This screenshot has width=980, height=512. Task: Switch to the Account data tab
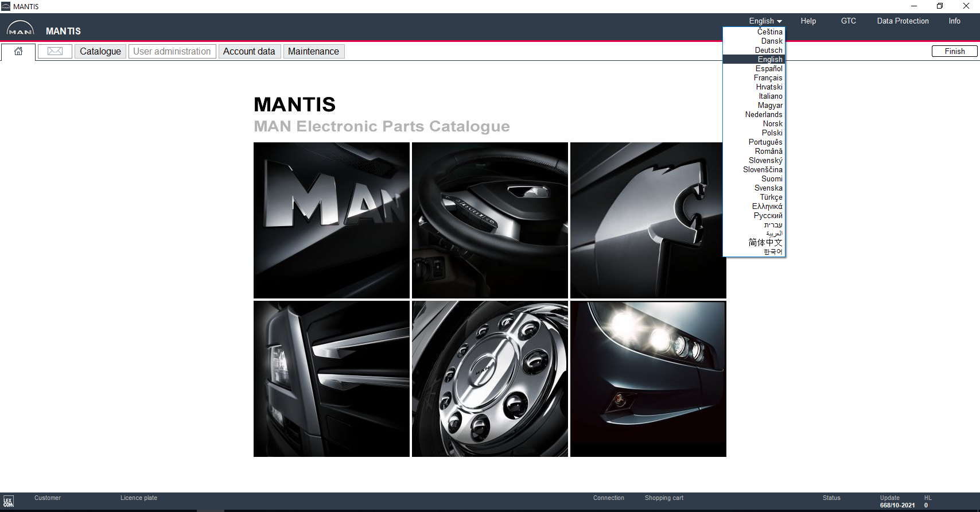click(x=249, y=51)
